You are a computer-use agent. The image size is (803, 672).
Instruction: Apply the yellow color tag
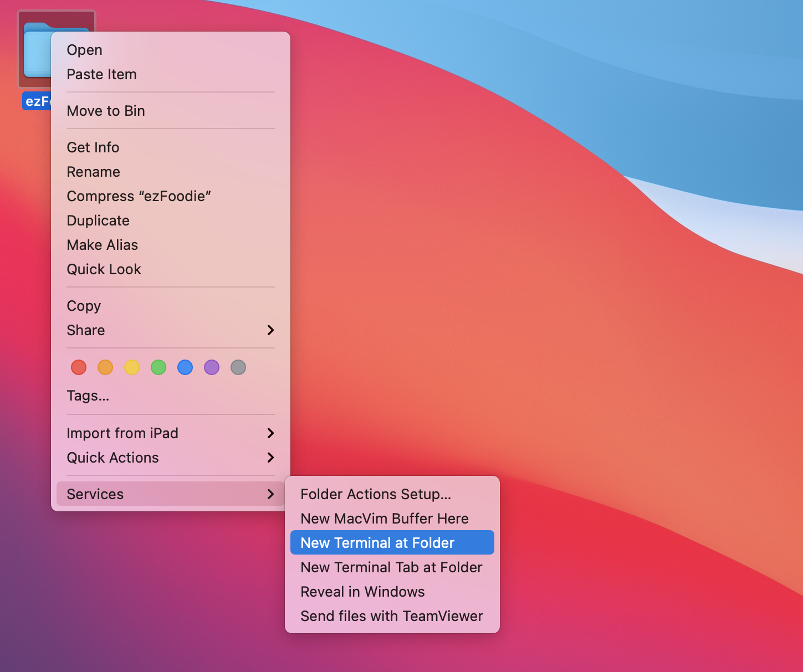click(132, 367)
